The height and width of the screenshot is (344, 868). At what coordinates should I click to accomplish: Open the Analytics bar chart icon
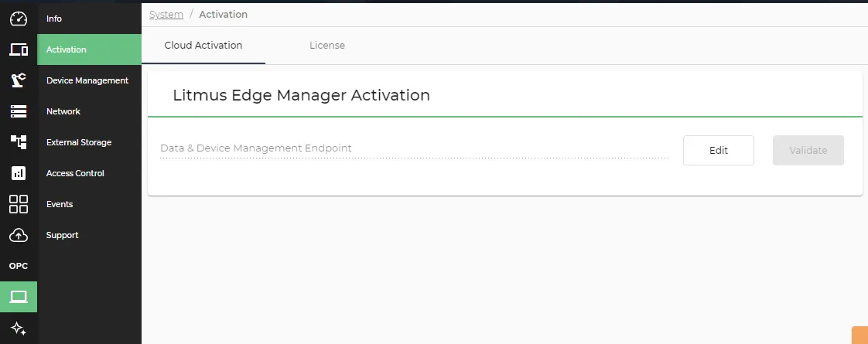[19, 173]
